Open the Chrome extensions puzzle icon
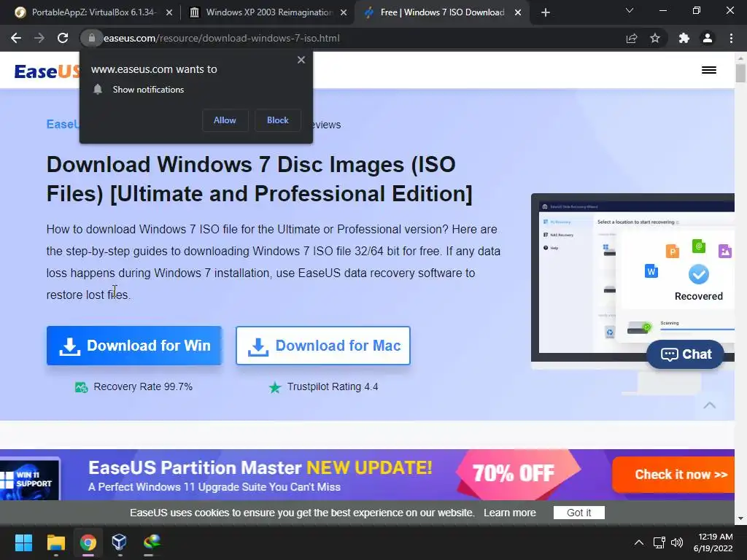Image resolution: width=747 pixels, height=560 pixels. pos(684,38)
